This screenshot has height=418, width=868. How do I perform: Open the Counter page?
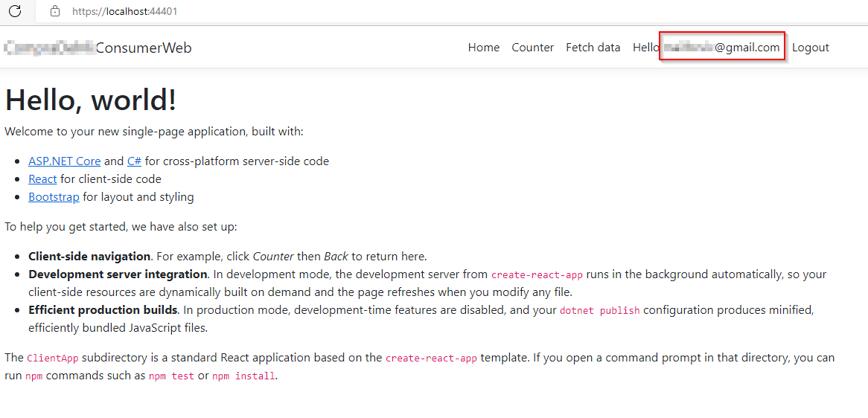tap(532, 48)
